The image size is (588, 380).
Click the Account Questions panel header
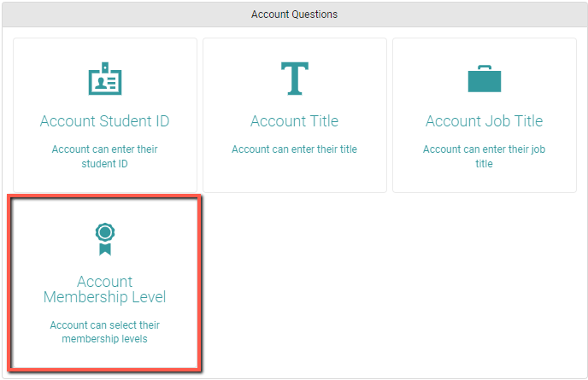tap(294, 15)
